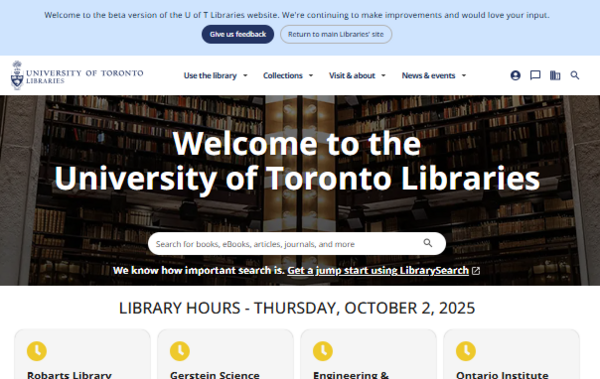Open the Ontario Institute hours card title
This screenshot has height=379, width=600.
coord(502,374)
